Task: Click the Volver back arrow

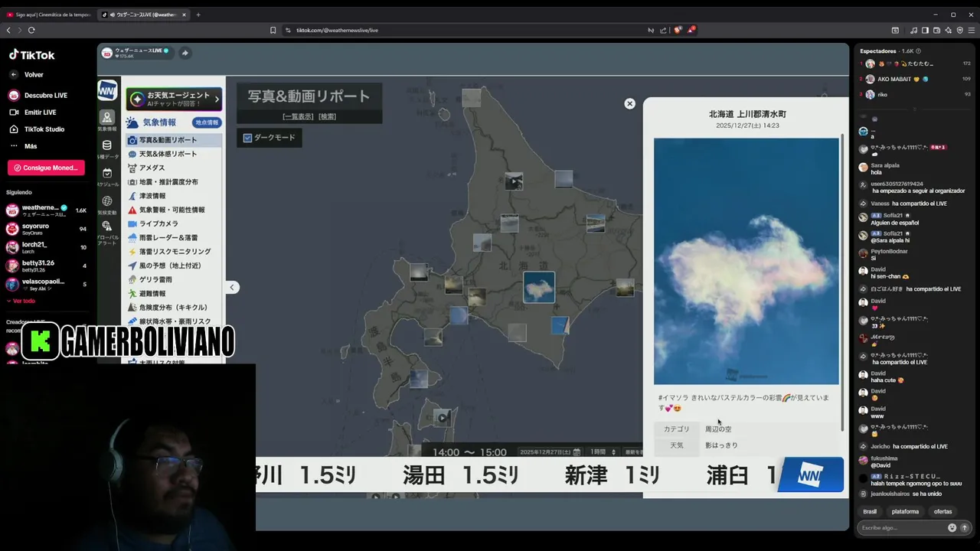Action: [x=13, y=74]
